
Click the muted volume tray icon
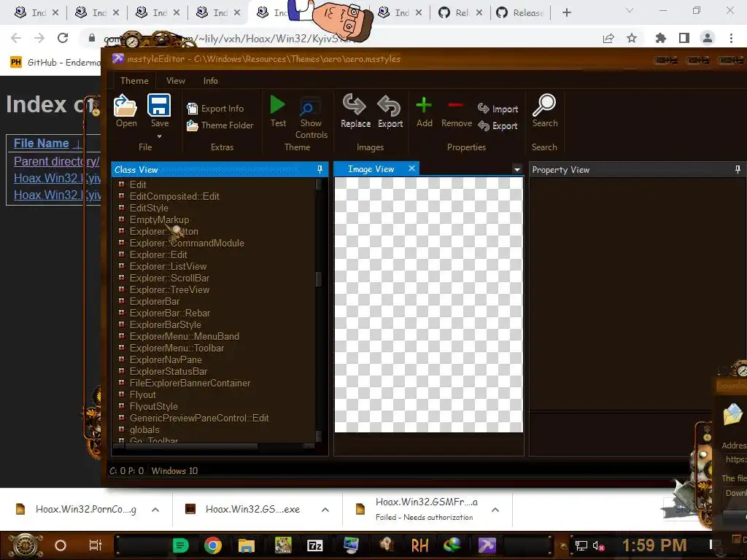point(598,545)
